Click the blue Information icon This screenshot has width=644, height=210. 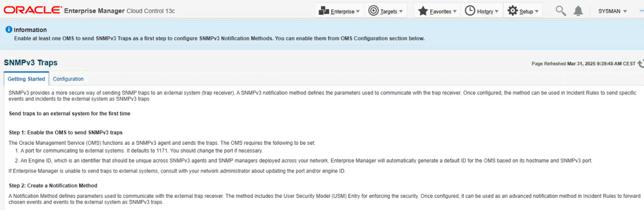(x=9, y=29)
